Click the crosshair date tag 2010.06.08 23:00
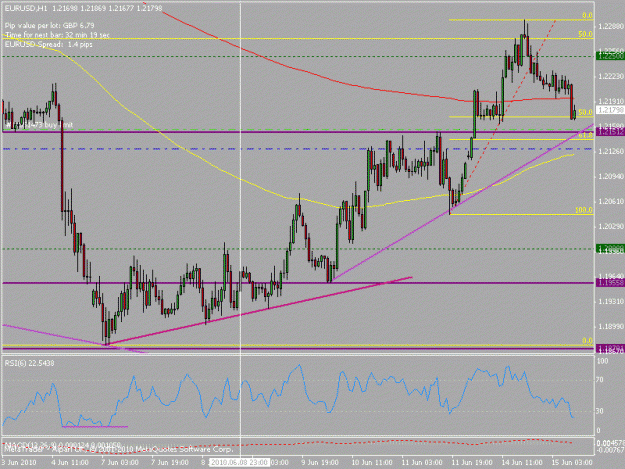The width and height of the screenshot is (625, 469). pyautogui.click(x=239, y=462)
